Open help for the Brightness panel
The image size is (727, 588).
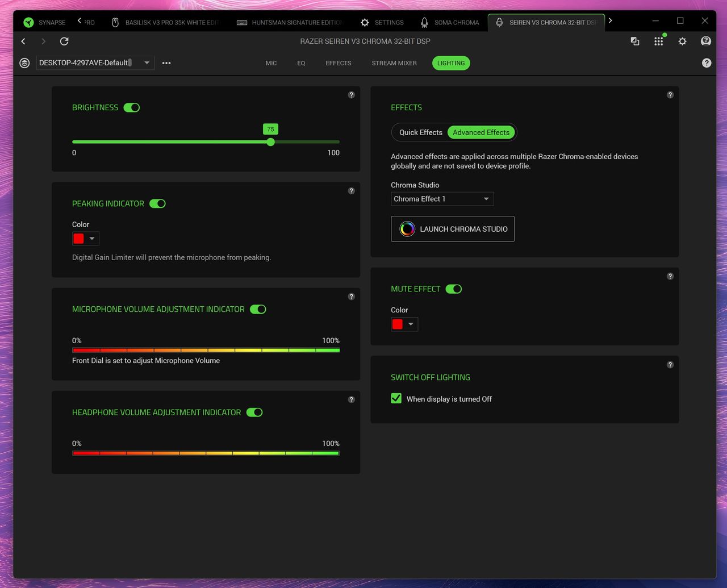pyautogui.click(x=352, y=95)
